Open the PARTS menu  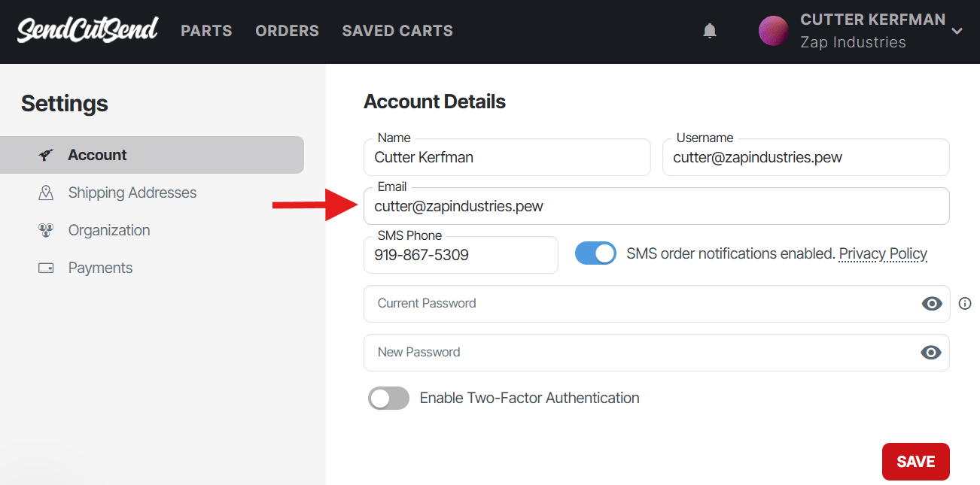(206, 31)
